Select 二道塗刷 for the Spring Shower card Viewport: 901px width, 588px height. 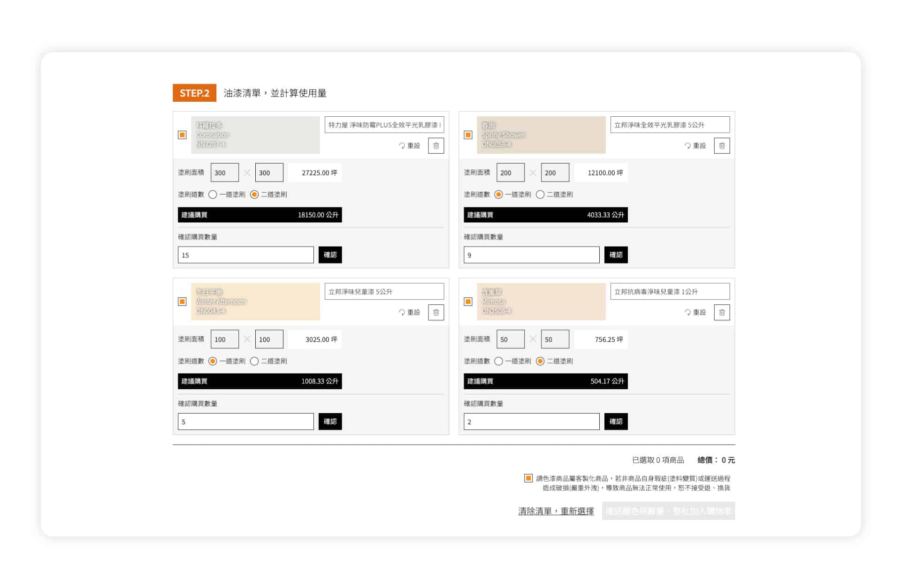click(x=540, y=195)
